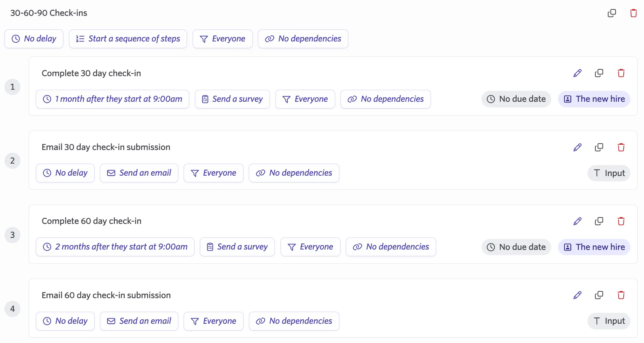Open Everyone filter in Complete 60 day check-in
The image size is (644, 343).
(x=310, y=247)
